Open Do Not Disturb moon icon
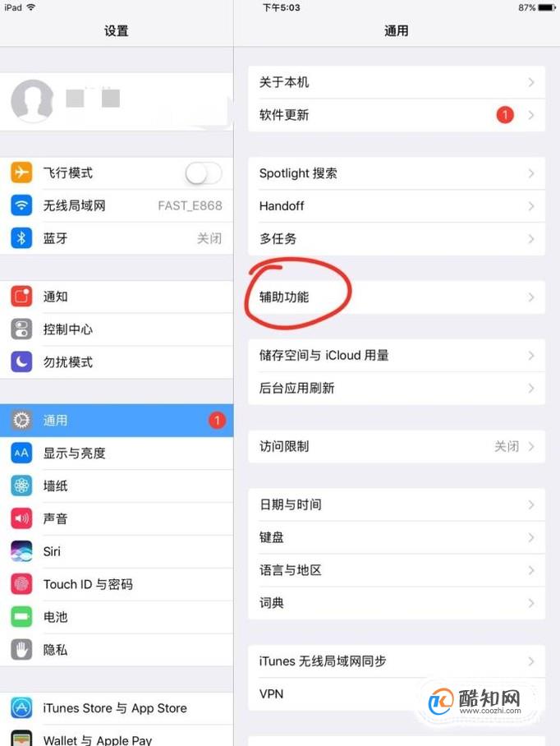This screenshot has height=746, width=560. click(x=21, y=362)
